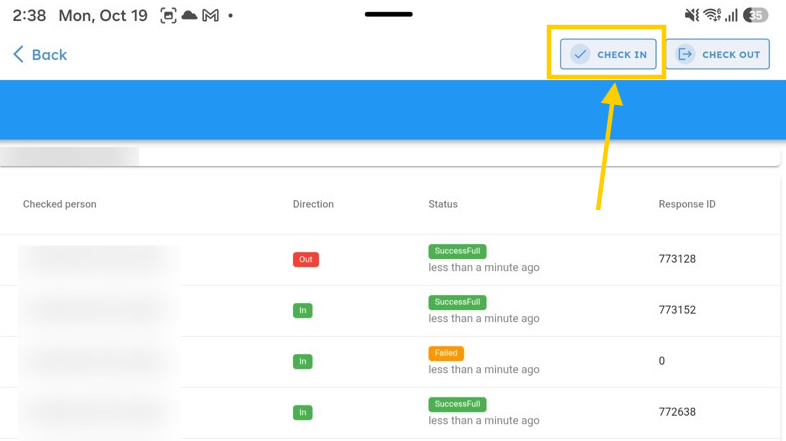
Task: Tap the screen capture status icon
Action: [168, 16]
